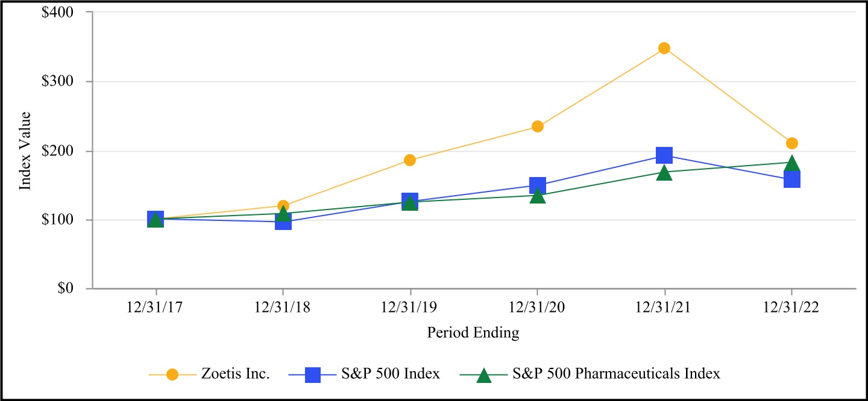The image size is (868, 401).
Task: Click the Zoetis Inc. legend circle marker
Action: [172, 374]
